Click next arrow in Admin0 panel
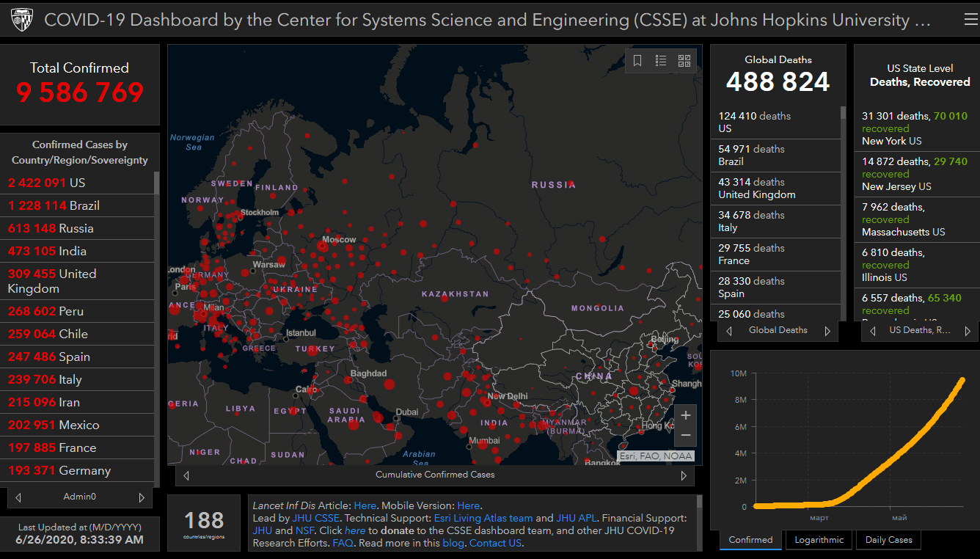The image size is (980, 559). click(x=142, y=497)
